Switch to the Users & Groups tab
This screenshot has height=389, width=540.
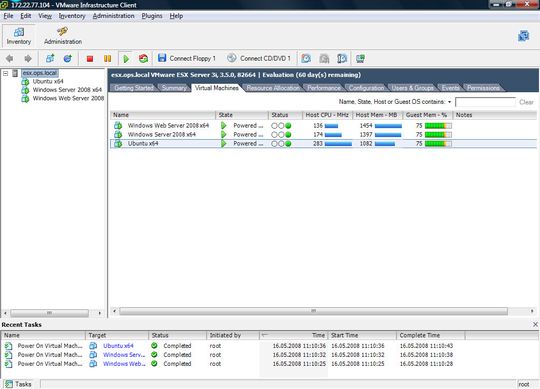[x=412, y=88]
